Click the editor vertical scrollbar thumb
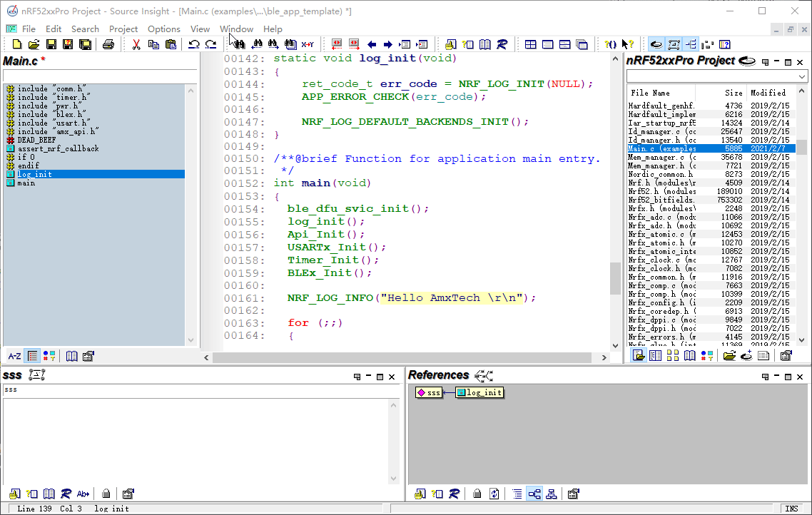Viewport: 812px width, 515px height. tap(615, 278)
